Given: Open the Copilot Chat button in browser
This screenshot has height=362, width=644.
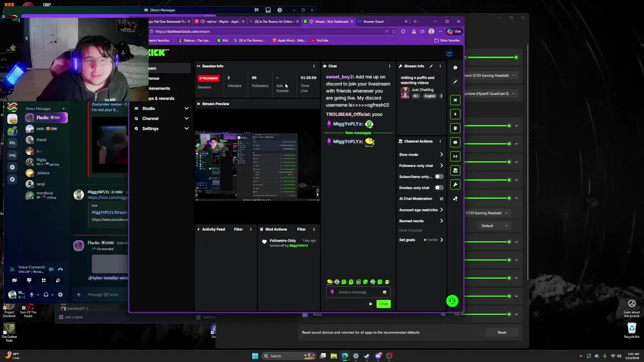Looking at the screenshot, I should pyautogui.click(x=454, y=31).
